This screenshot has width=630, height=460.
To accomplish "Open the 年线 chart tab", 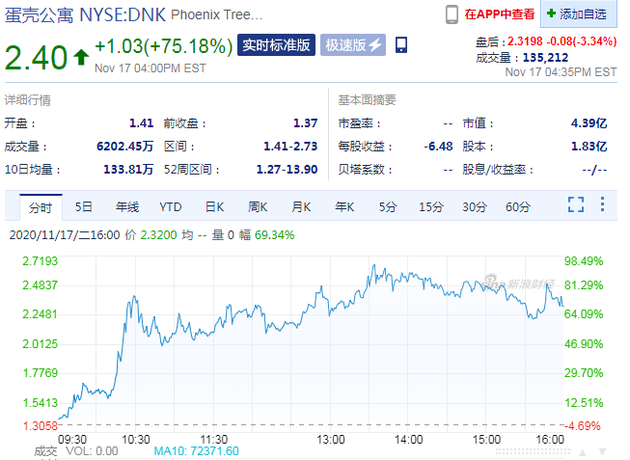I will click(127, 207).
